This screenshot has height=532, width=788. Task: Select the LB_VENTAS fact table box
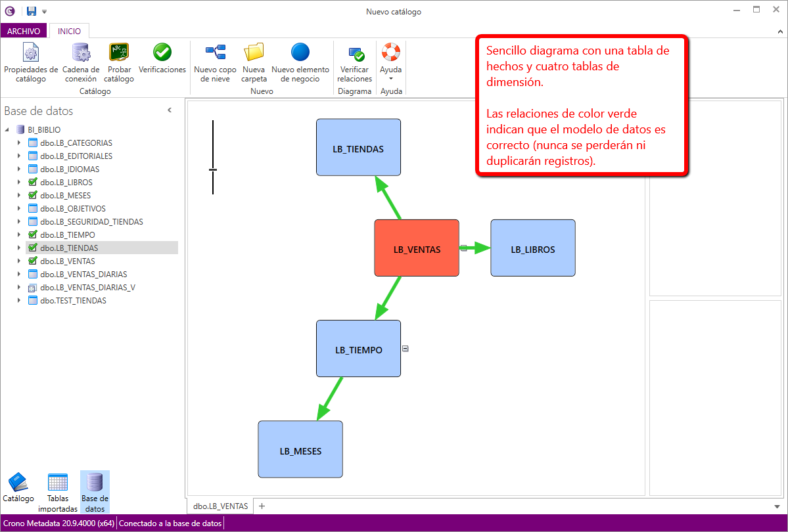pos(417,248)
